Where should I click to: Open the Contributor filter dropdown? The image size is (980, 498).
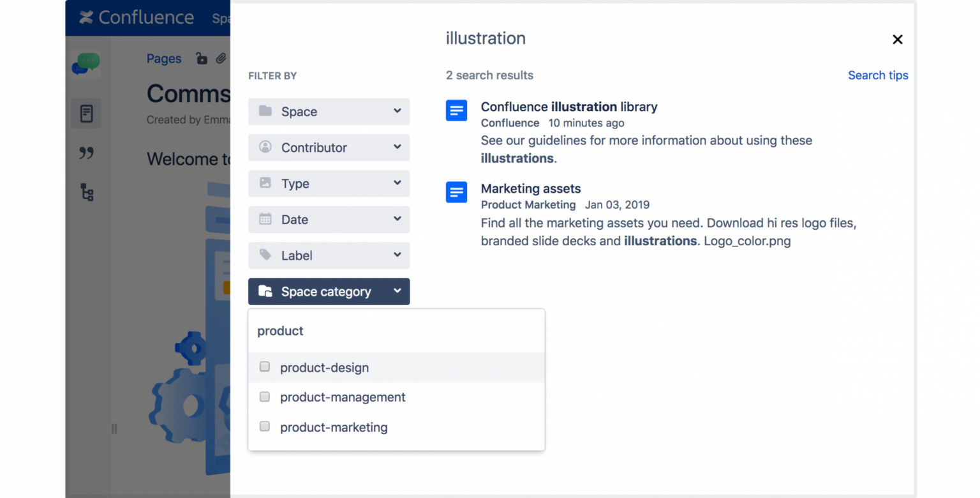tap(329, 147)
